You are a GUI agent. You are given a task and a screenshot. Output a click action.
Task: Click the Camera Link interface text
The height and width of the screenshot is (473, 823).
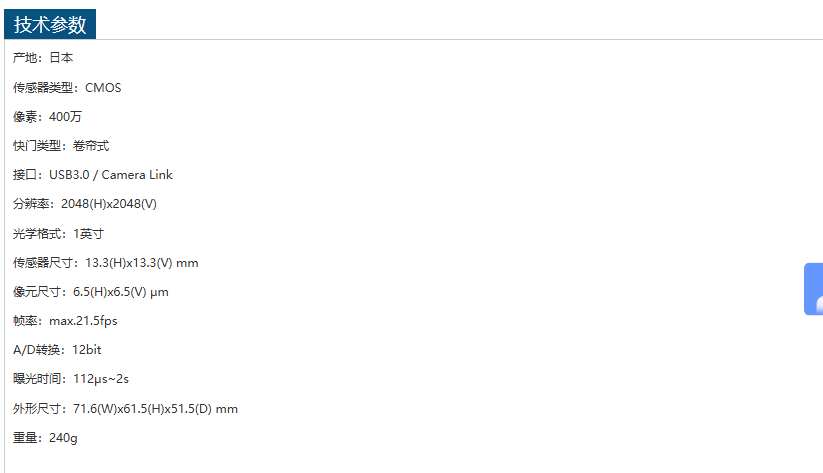[137, 175]
